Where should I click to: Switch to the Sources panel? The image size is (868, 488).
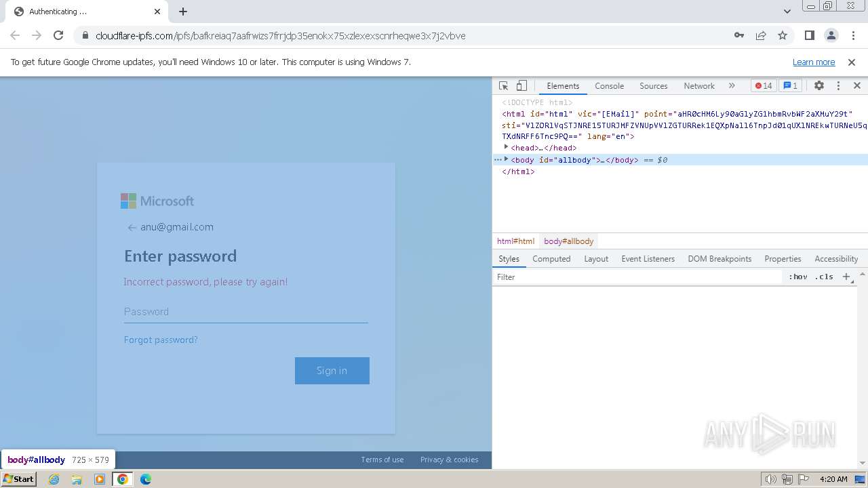tap(654, 86)
